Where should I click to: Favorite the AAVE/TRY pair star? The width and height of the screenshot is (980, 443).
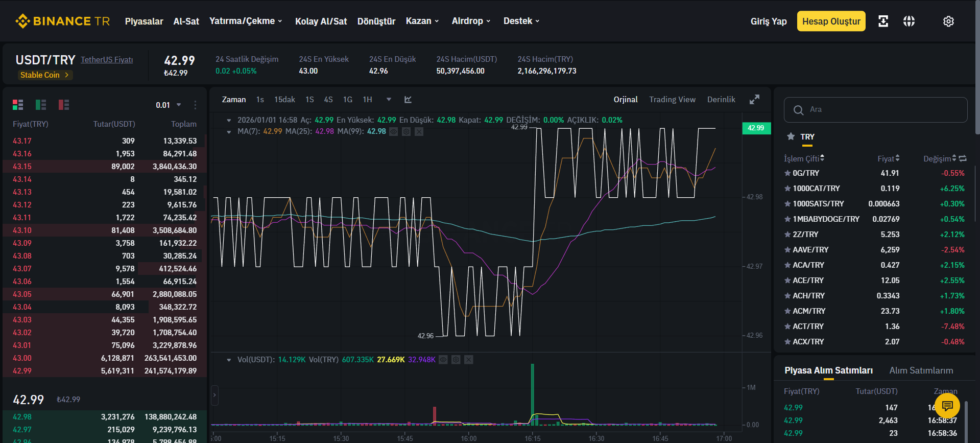click(x=787, y=250)
